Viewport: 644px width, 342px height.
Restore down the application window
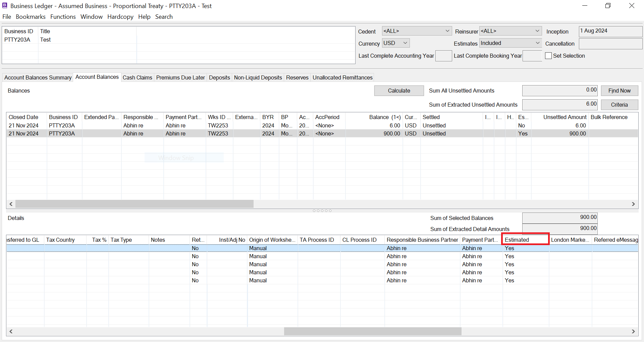(x=608, y=6)
